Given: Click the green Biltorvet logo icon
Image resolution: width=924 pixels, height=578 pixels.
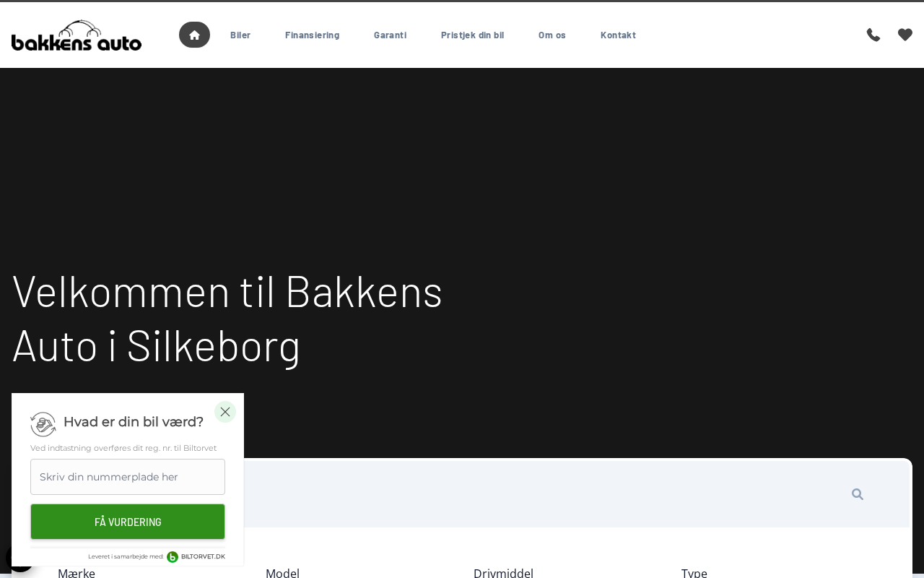Looking at the screenshot, I should click(173, 557).
